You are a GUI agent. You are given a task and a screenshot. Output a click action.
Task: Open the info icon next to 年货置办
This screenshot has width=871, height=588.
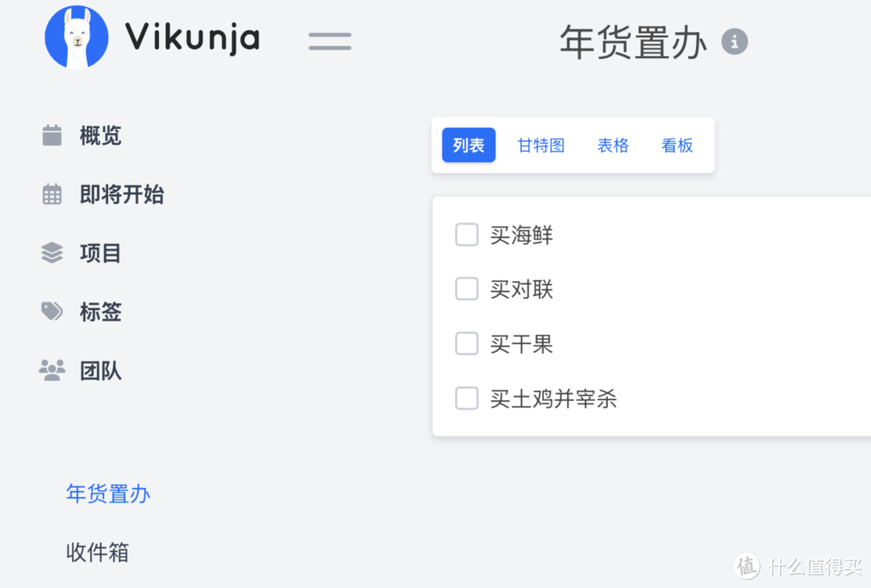pos(734,42)
